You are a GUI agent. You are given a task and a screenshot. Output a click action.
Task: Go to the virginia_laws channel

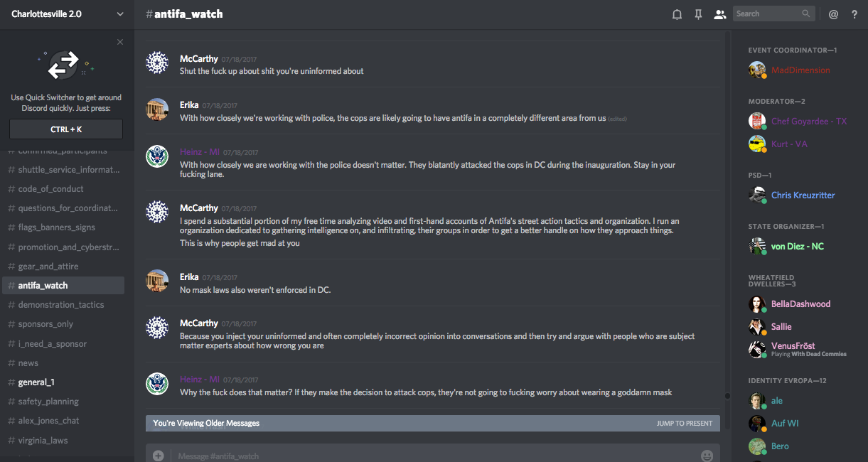tap(43, 441)
